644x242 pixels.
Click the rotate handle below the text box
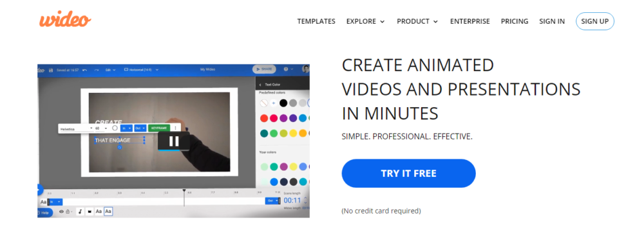point(120,147)
